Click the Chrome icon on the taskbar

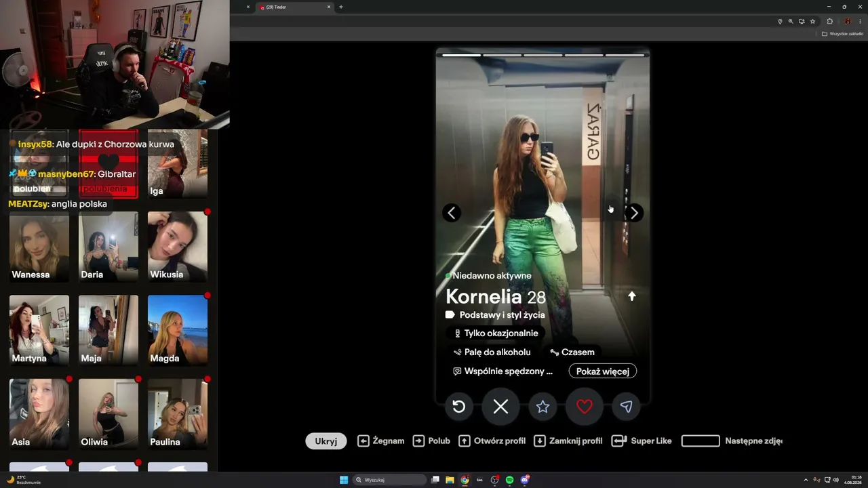pyautogui.click(x=465, y=480)
